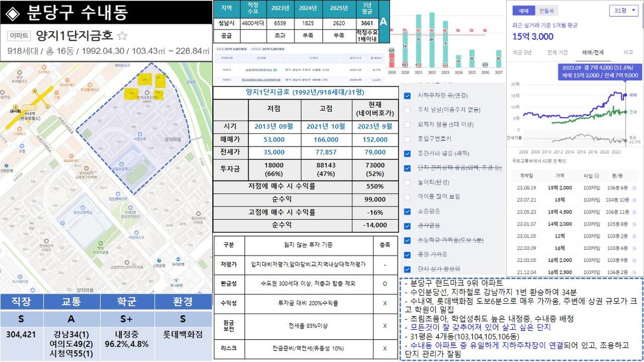Check the 놀이터(탄성) checkbox
The height and width of the screenshot is (362, 644).
coord(407,183)
